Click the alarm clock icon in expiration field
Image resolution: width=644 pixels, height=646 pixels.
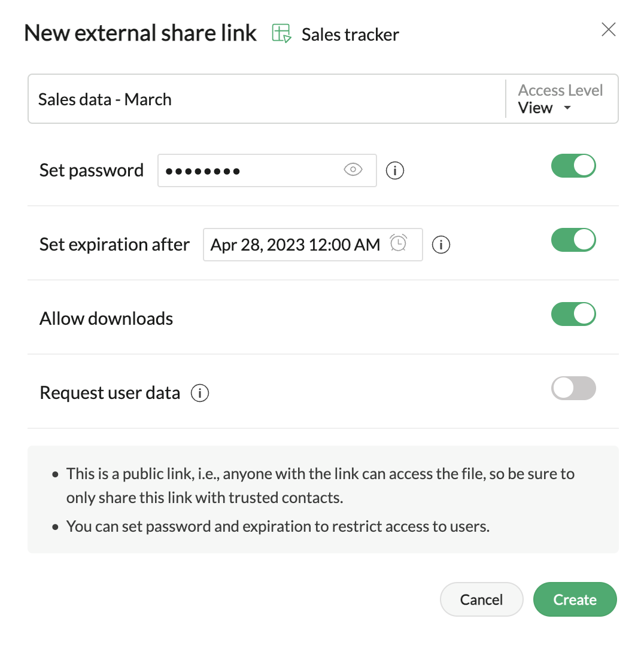[399, 243]
